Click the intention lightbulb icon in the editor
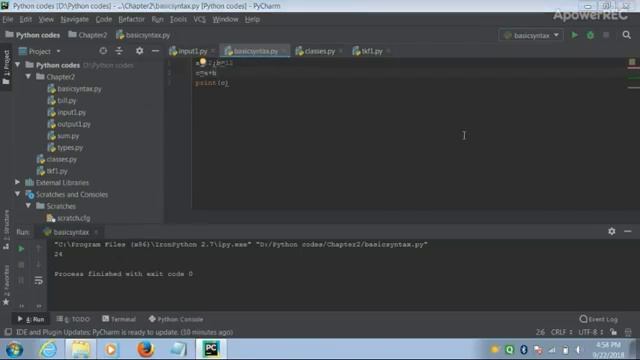This screenshot has height=360, width=640. pyautogui.click(x=203, y=62)
